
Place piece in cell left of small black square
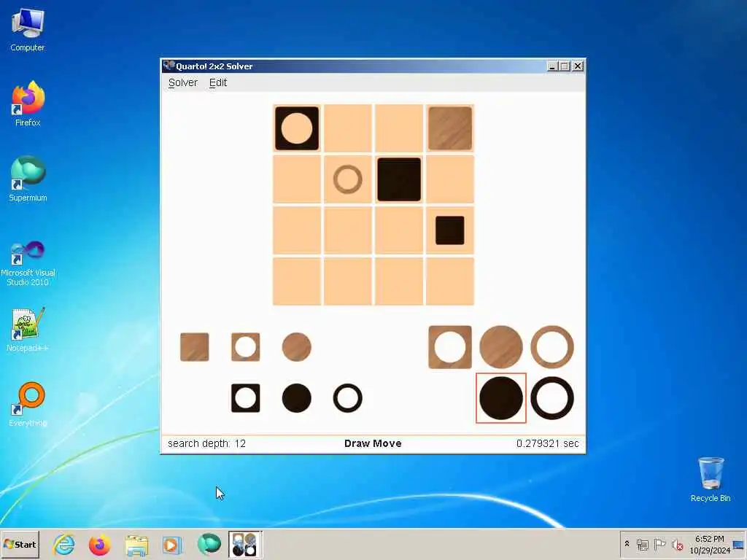399,230
